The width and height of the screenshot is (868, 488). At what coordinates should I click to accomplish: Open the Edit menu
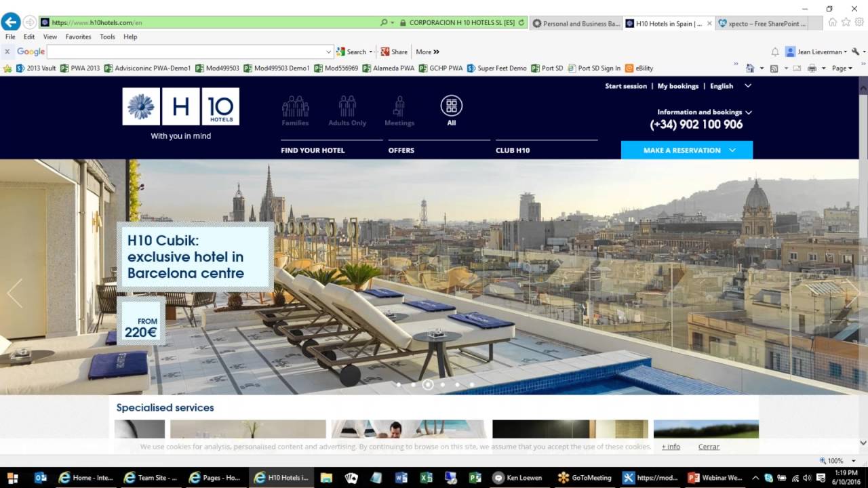pyautogui.click(x=29, y=37)
